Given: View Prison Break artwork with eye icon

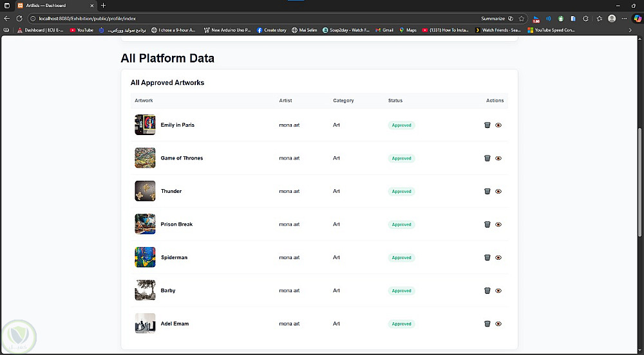Looking at the screenshot, I should [498, 224].
